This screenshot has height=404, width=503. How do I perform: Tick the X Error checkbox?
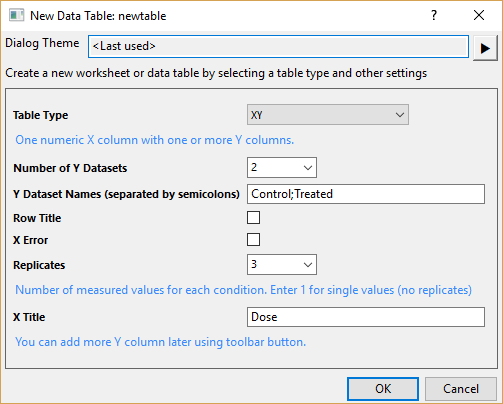(x=253, y=240)
